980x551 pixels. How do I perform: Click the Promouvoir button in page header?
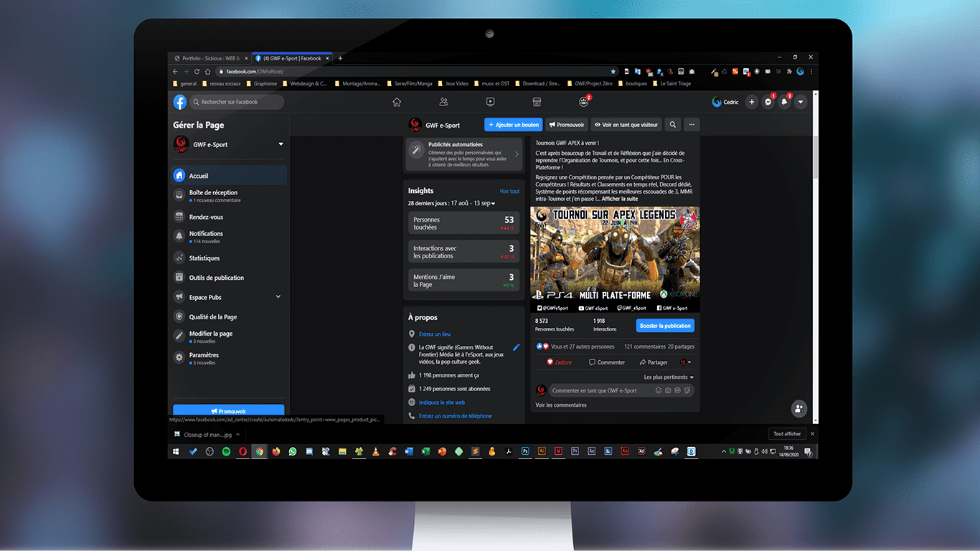coord(567,125)
